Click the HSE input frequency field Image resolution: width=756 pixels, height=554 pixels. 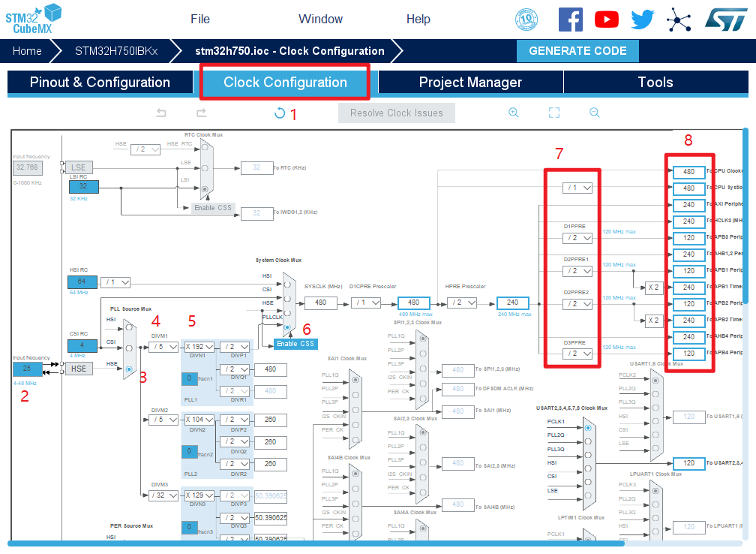pos(28,369)
